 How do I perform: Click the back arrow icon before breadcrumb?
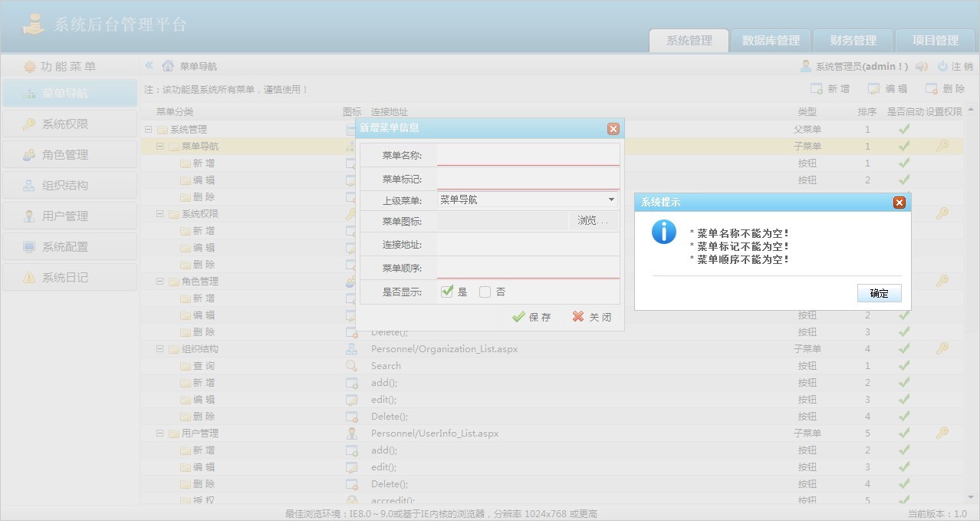pyautogui.click(x=147, y=66)
